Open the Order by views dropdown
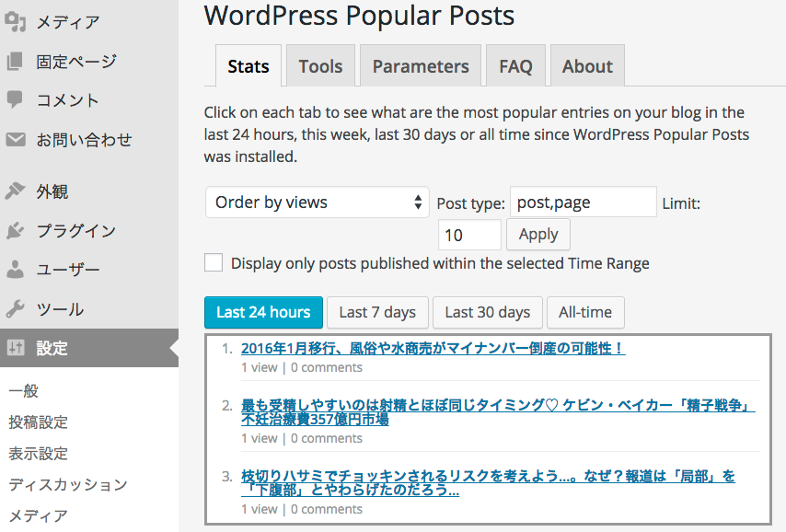 tap(318, 202)
